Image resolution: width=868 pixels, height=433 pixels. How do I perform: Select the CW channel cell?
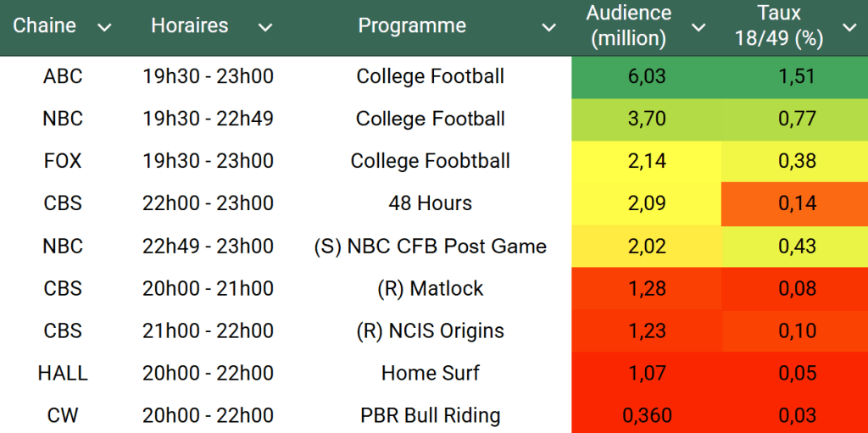click(63, 415)
